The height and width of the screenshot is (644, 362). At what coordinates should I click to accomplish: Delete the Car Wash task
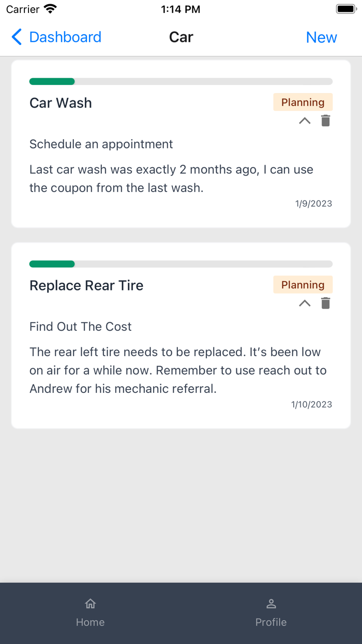325,121
